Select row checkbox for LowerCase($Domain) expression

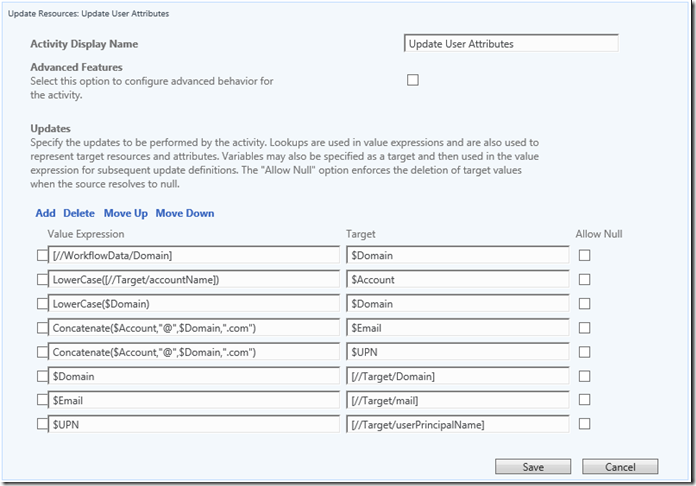pos(42,304)
